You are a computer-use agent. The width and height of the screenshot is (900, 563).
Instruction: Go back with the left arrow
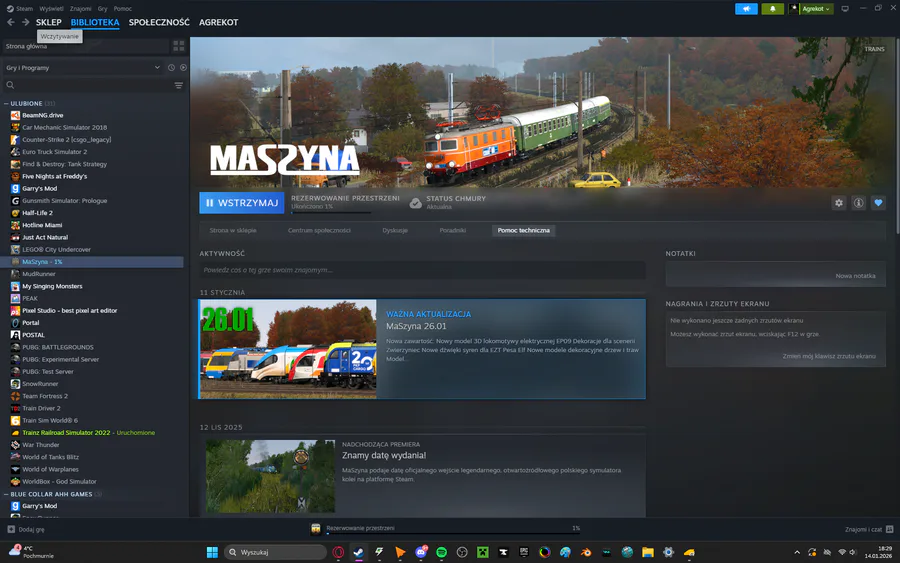[x=11, y=22]
